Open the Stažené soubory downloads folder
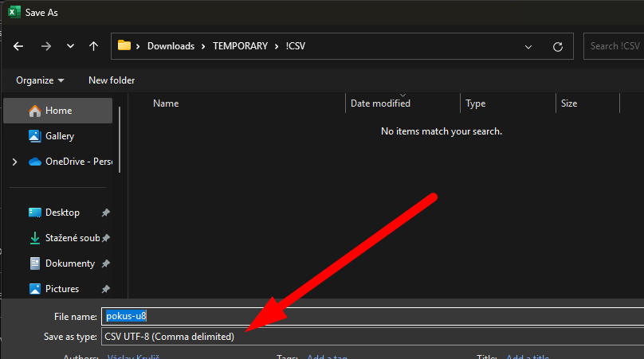 click(x=70, y=238)
